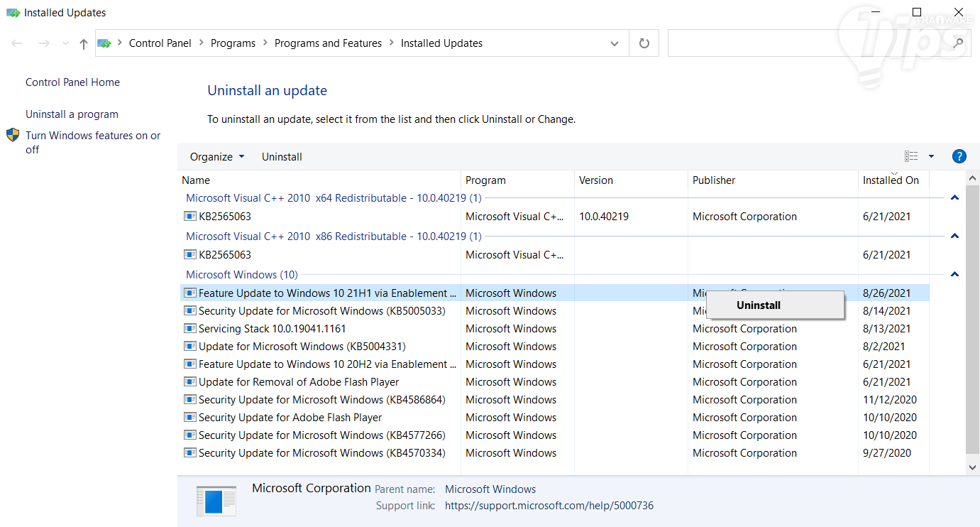The width and height of the screenshot is (980, 527).
Task: Open the address bar history dropdown
Action: 615,43
